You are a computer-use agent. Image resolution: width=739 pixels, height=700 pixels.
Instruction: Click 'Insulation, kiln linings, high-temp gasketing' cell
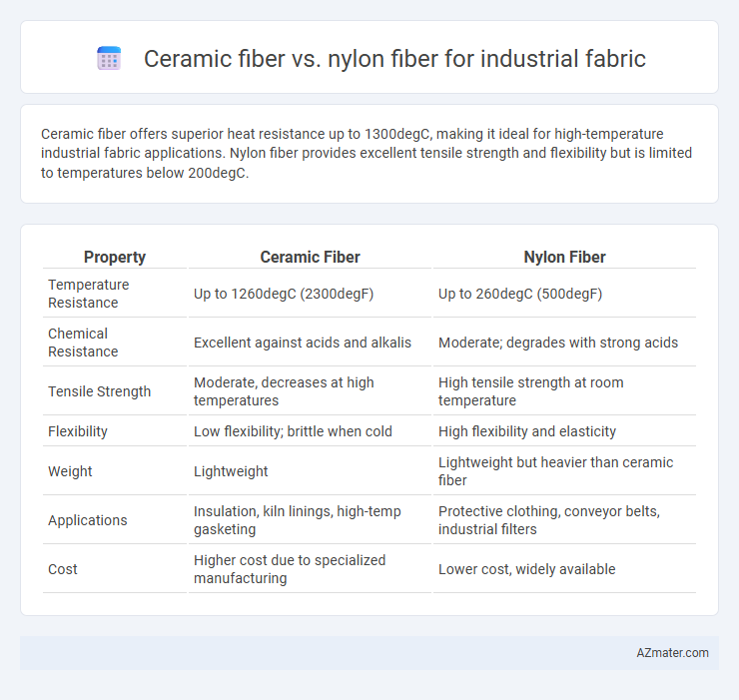click(298, 520)
